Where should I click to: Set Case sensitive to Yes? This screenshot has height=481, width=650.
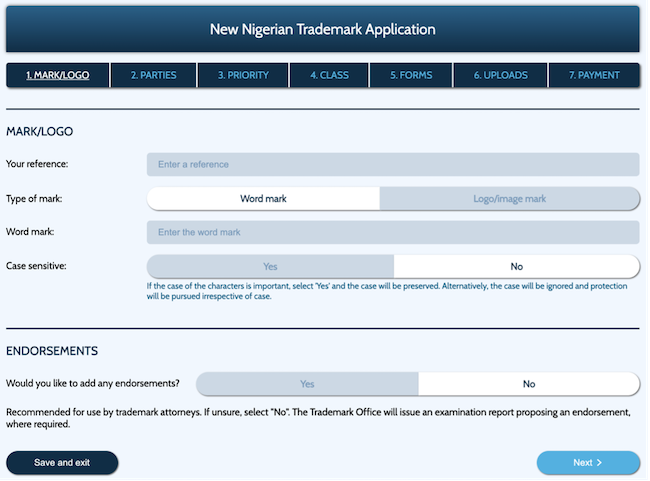[270, 267]
